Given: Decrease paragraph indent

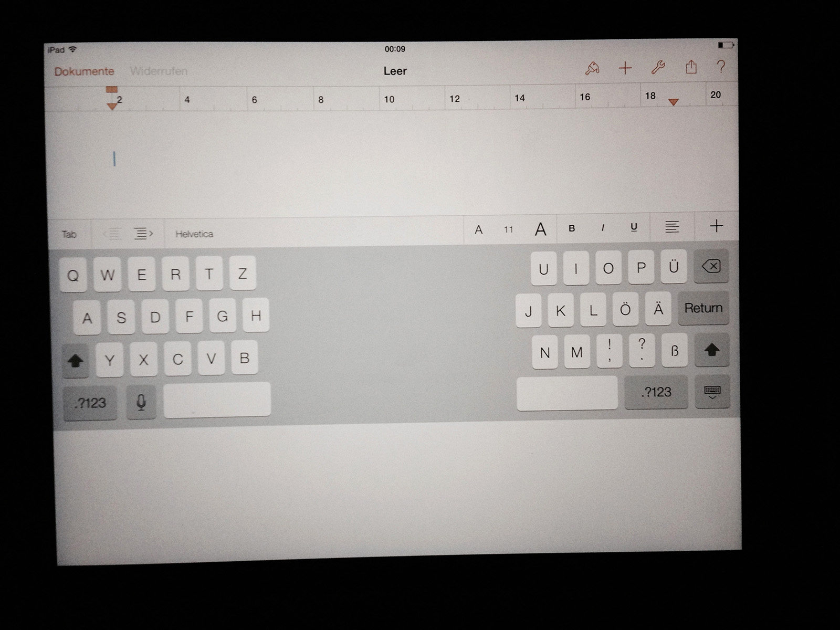Looking at the screenshot, I should pyautogui.click(x=111, y=234).
